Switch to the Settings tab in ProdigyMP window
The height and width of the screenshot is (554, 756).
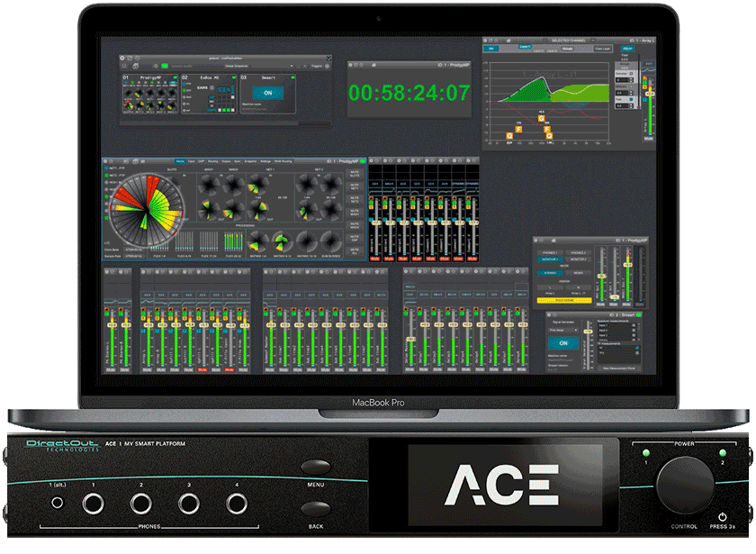pyautogui.click(x=265, y=161)
